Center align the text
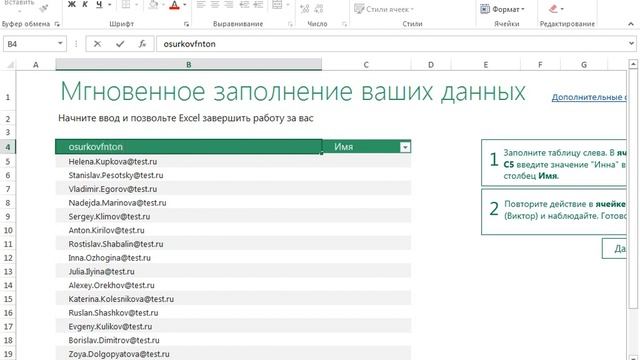This screenshot has width=640, height=360. pos(215,5)
